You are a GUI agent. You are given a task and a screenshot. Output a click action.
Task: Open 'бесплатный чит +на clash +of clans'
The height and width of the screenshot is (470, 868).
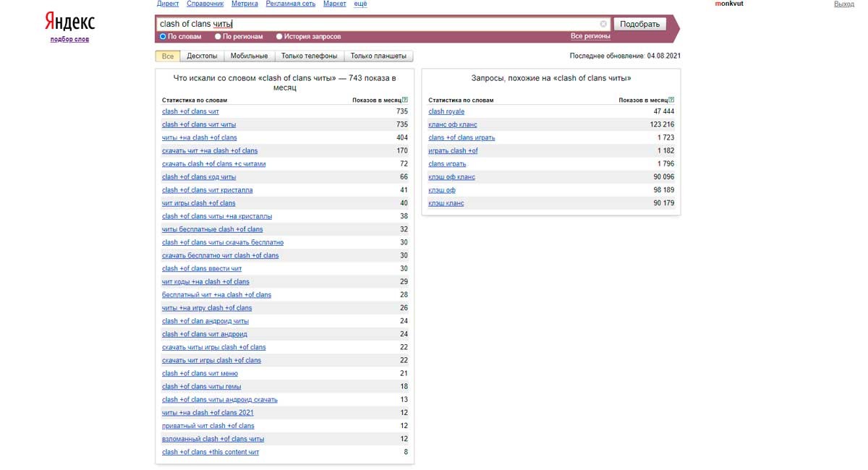217,294
